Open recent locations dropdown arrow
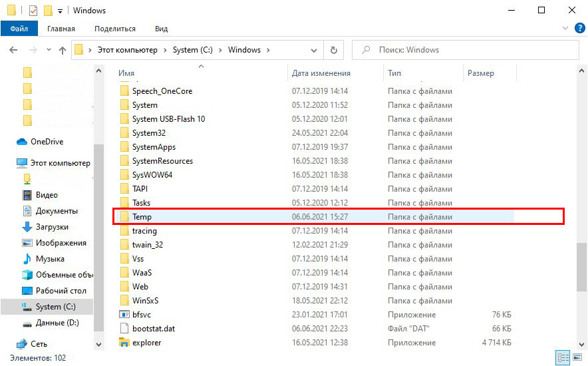This screenshot has width=588, height=366. click(x=49, y=50)
